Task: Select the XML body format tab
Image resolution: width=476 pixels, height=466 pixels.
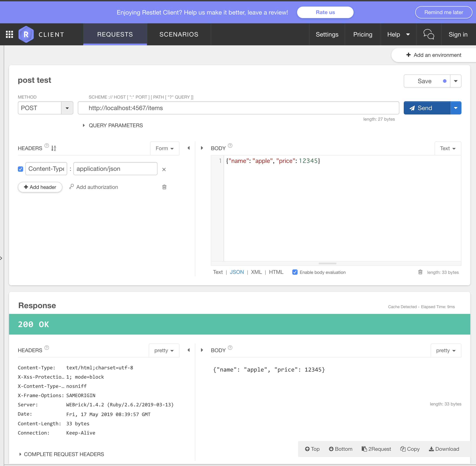Action: point(256,272)
